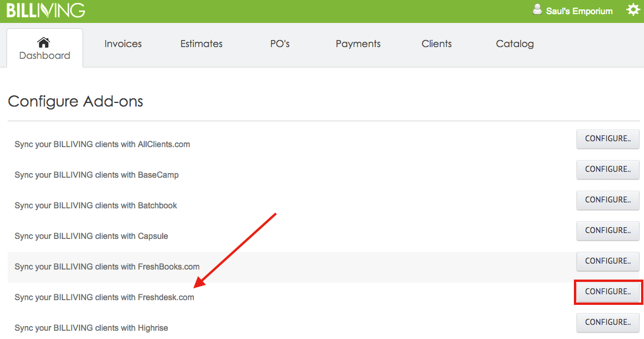The image size is (644, 339).
Task: Configure the Freshdesk.com sync add-on
Action: coord(608,292)
